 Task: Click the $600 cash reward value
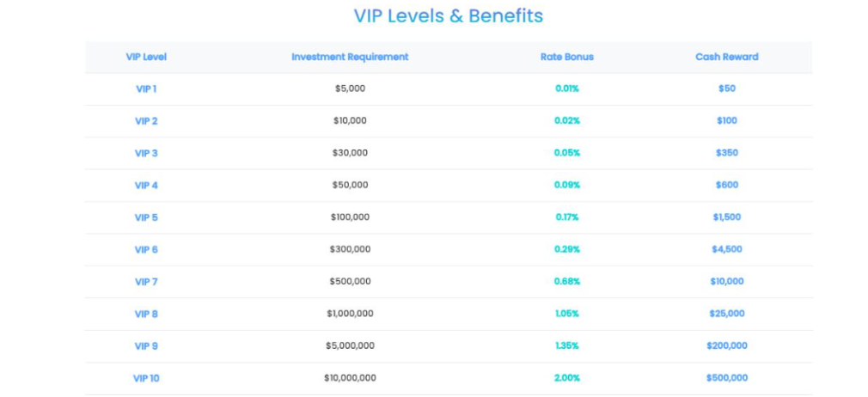[x=727, y=186]
